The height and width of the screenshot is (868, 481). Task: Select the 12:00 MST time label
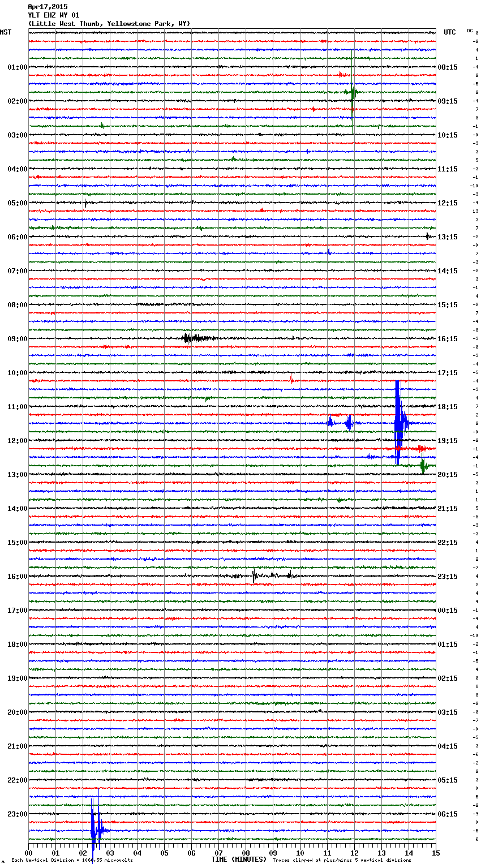click(x=18, y=441)
